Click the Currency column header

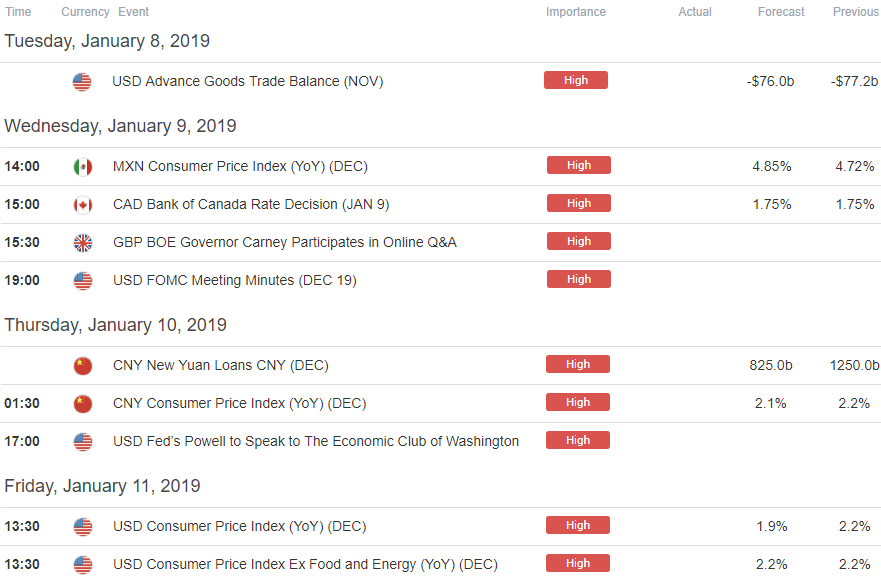(x=85, y=12)
